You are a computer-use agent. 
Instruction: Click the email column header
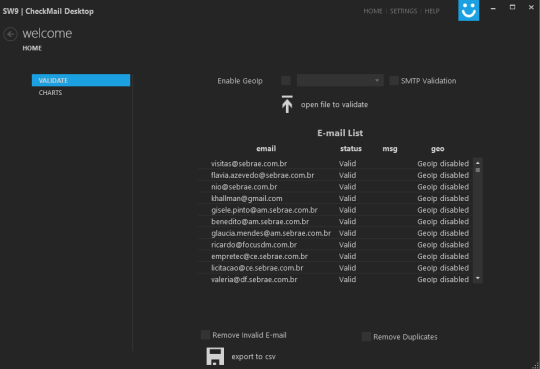click(x=266, y=148)
